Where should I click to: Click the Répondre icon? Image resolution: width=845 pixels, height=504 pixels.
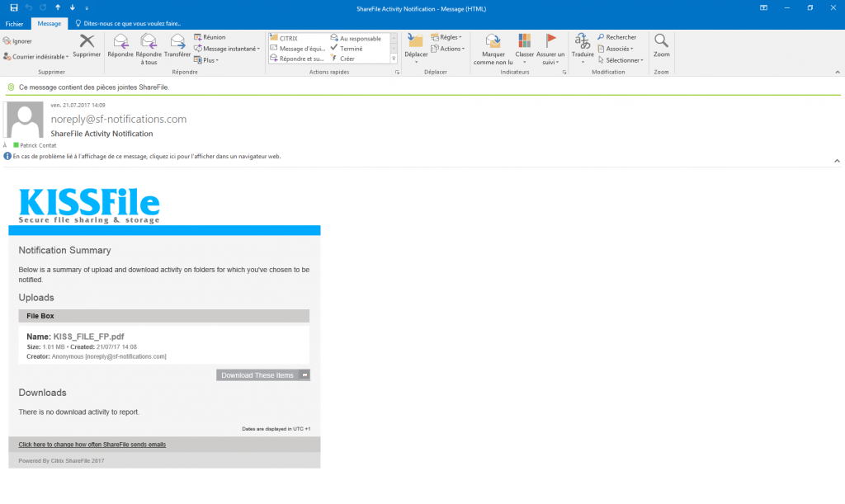122,48
